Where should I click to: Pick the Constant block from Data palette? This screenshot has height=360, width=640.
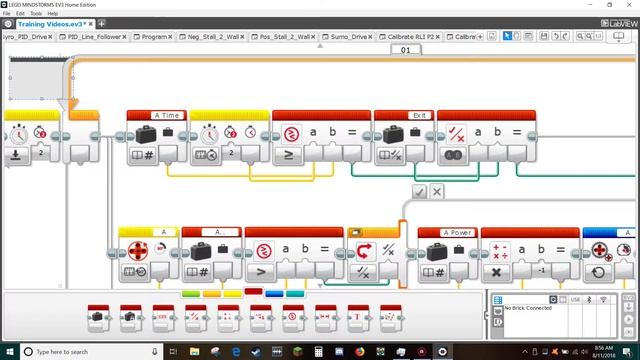(x=131, y=318)
